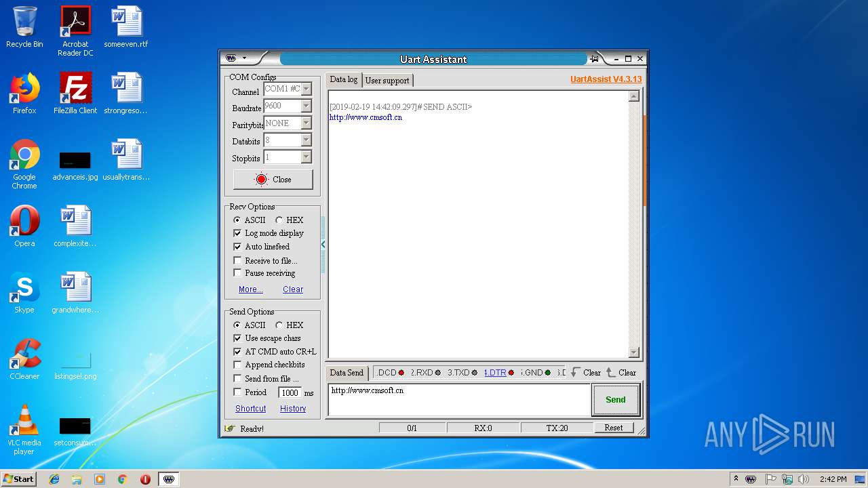
Task: Click the DCD signal indicator
Action: pos(390,372)
